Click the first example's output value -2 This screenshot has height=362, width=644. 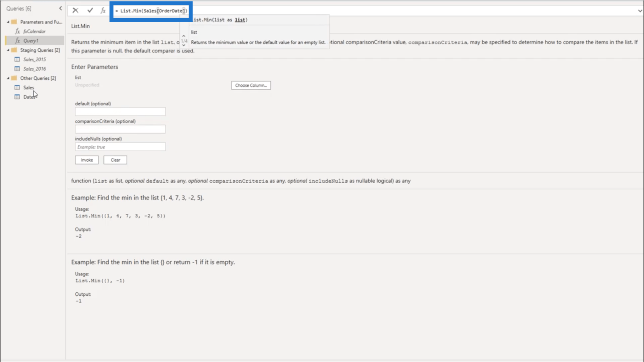tap(79, 236)
